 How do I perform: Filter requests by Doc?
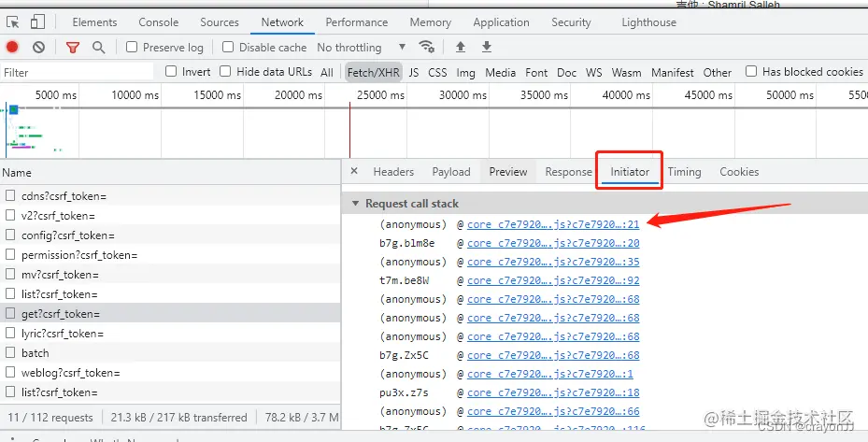567,72
